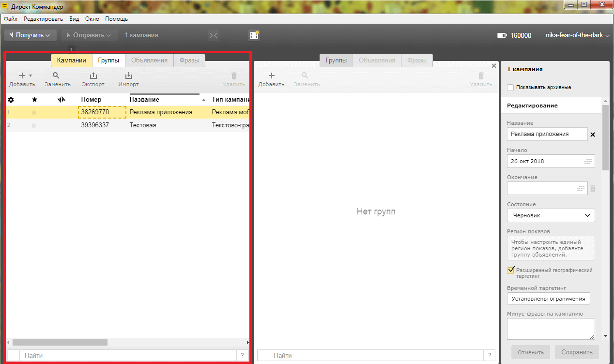Click the horizontal scrollbar of campaigns table
Image resolution: width=614 pixels, height=364 pixels.
coord(60,342)
